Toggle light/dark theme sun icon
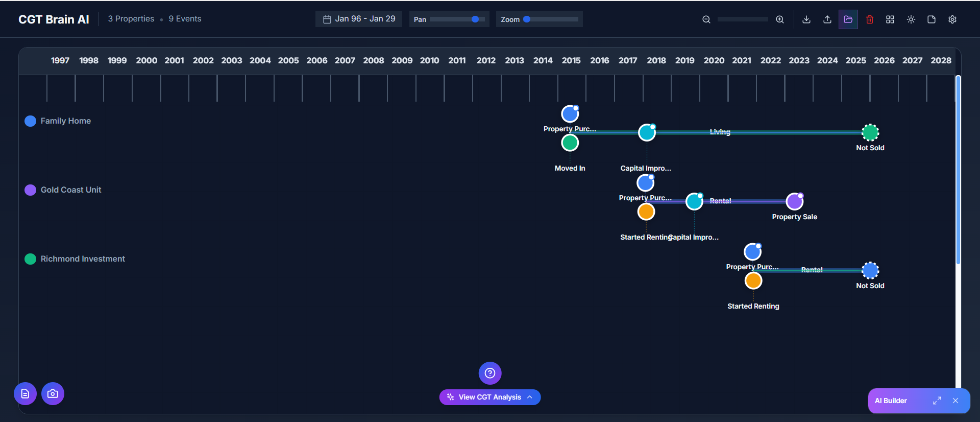Viewport: 980px width, 422px height. (911, 19)
